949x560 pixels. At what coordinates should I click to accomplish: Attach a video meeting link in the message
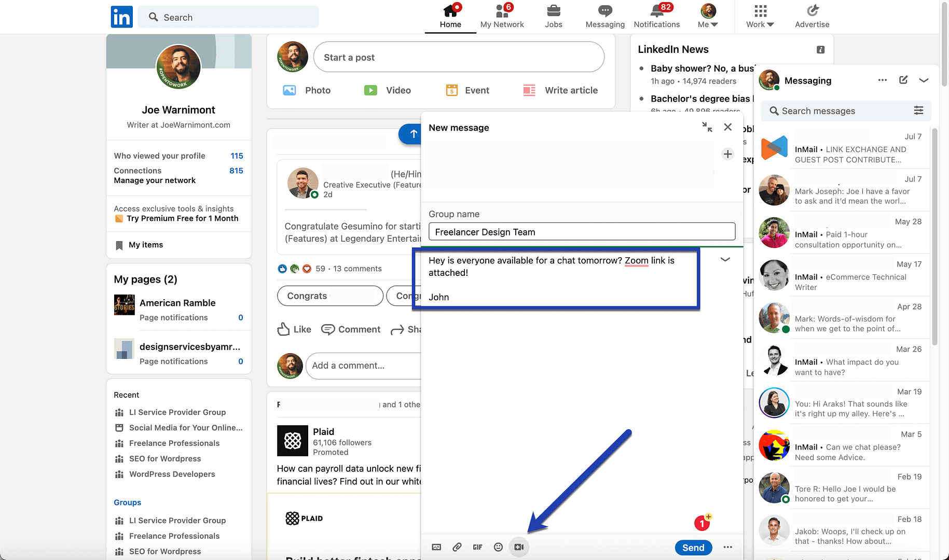click(x=519, y=547)
